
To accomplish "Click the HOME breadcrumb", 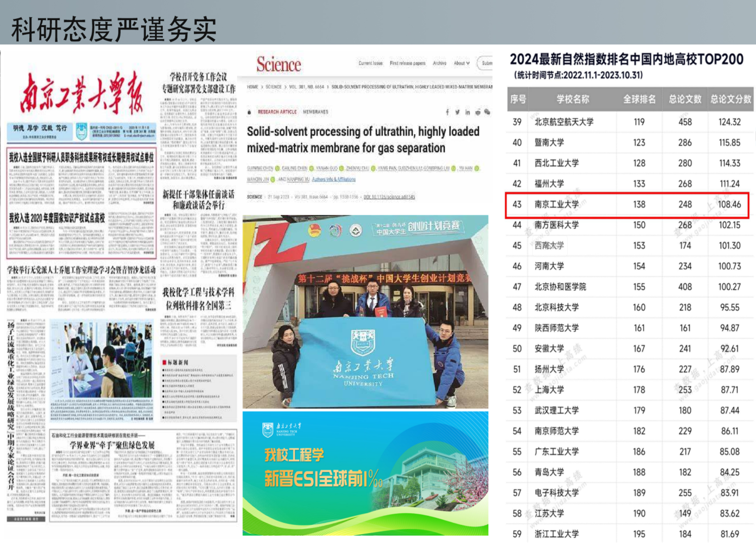I will [252, 87].
